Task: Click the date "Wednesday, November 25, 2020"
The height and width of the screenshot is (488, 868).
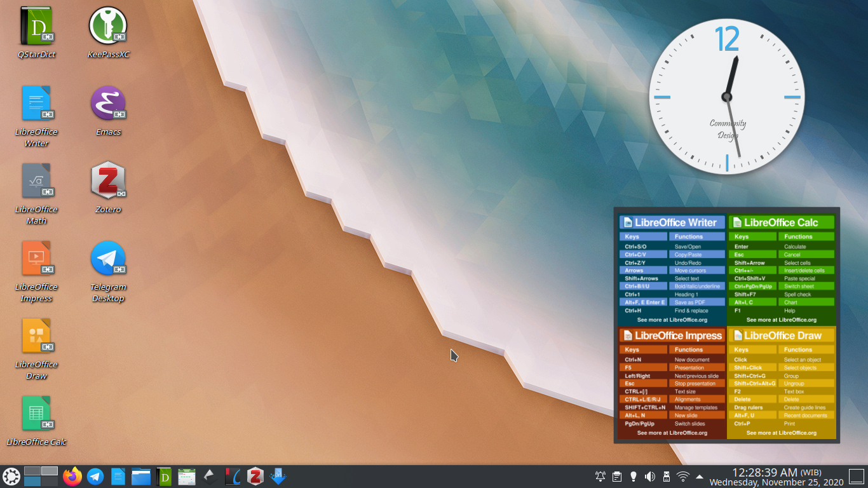Action: click(x=776, y=482)
